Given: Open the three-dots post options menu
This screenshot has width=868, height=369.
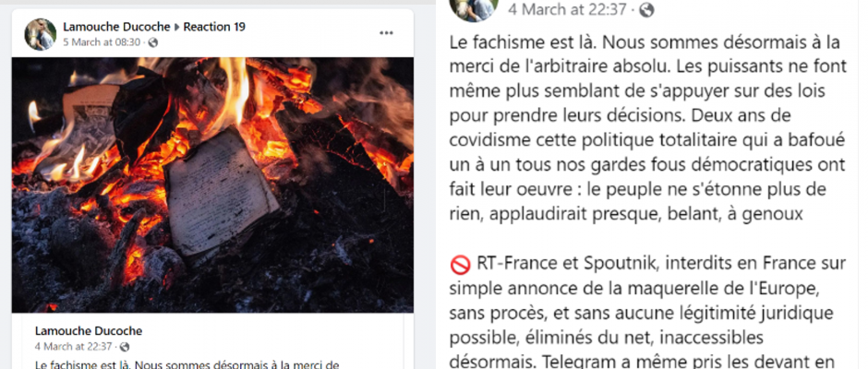Looking at the screenshot, I should coord(386,33).
